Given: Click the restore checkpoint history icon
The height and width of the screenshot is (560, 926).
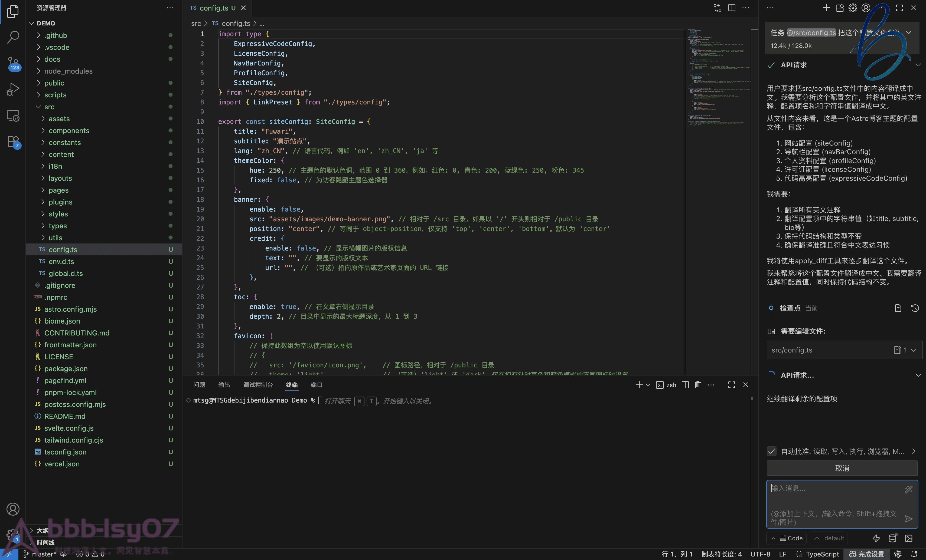Looking at the screenshot, I should pyautogui.click(x=915, y=308).
